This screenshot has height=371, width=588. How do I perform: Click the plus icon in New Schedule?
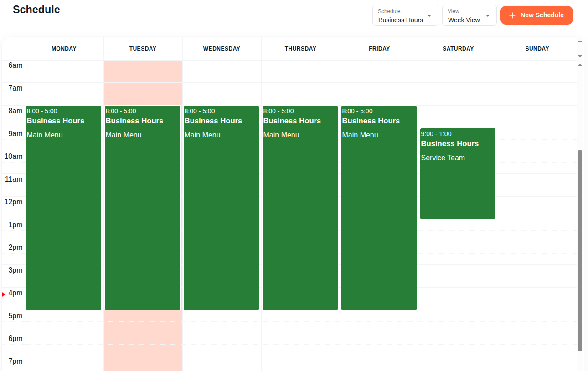point(512,15)
